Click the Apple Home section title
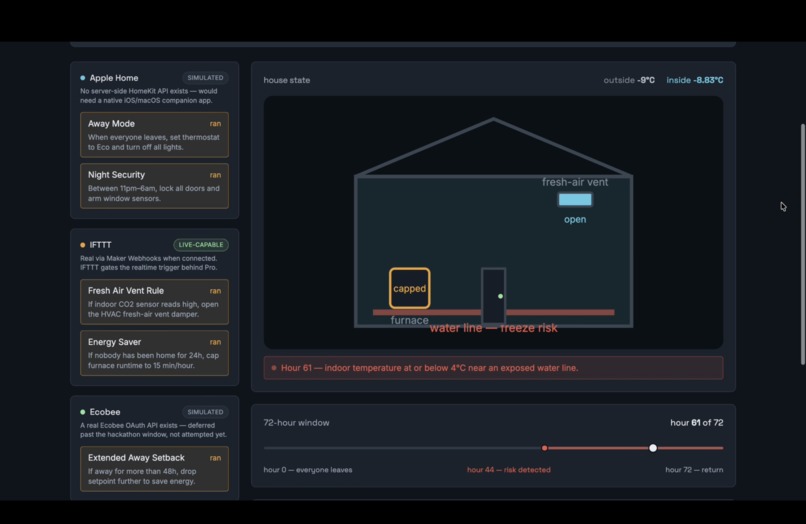This screenshot has height=524, width=806. (114, 78)
